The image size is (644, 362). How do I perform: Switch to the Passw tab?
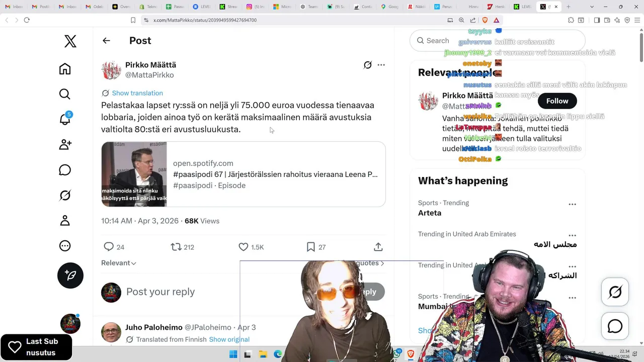point(176,7)
